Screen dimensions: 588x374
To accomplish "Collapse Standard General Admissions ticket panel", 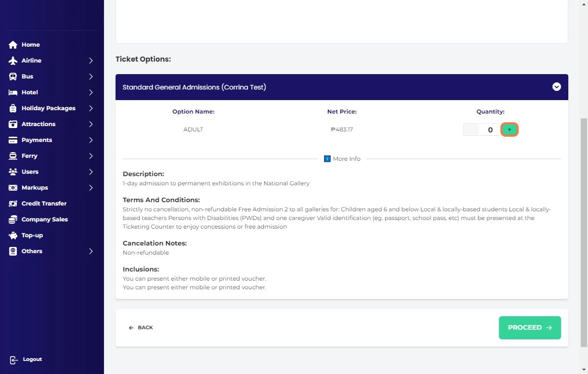I will [x=556, y=87].
